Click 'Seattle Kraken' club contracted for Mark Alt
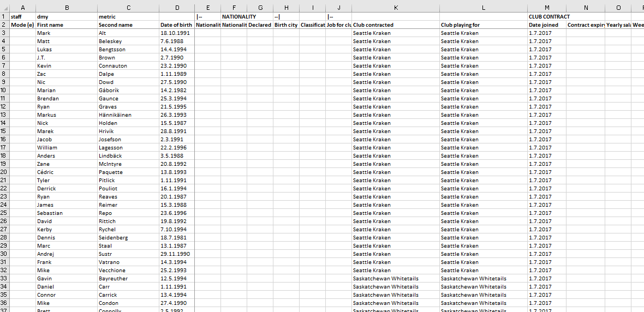This screenshot has height=312, width=644. pyautogui.click(x=372, y=33)
